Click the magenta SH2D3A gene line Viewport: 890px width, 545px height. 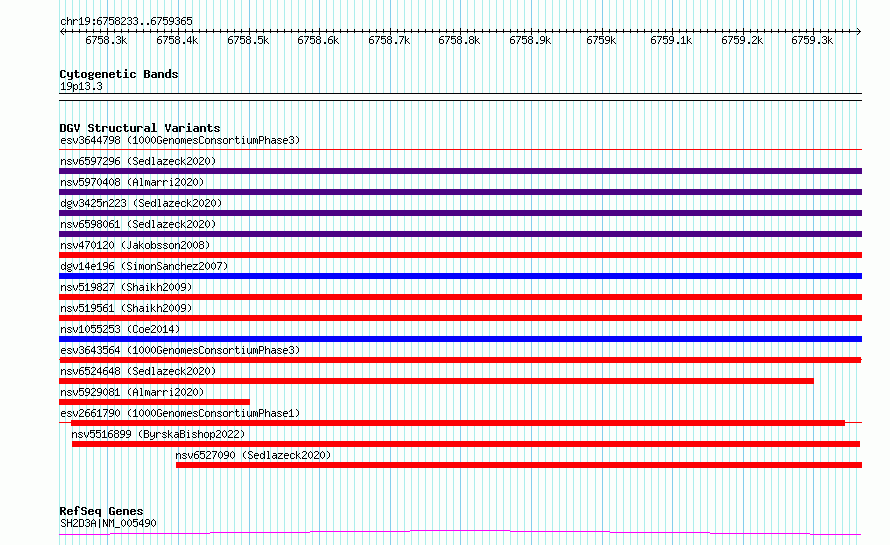coord(460,533)
